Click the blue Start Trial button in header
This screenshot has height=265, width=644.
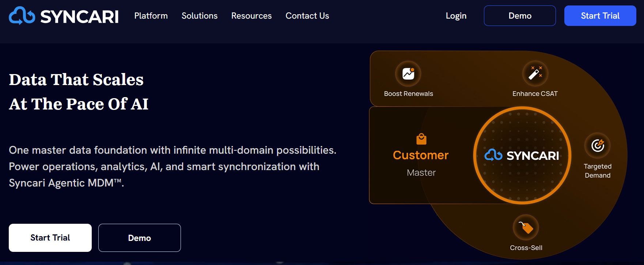point(600,16)
